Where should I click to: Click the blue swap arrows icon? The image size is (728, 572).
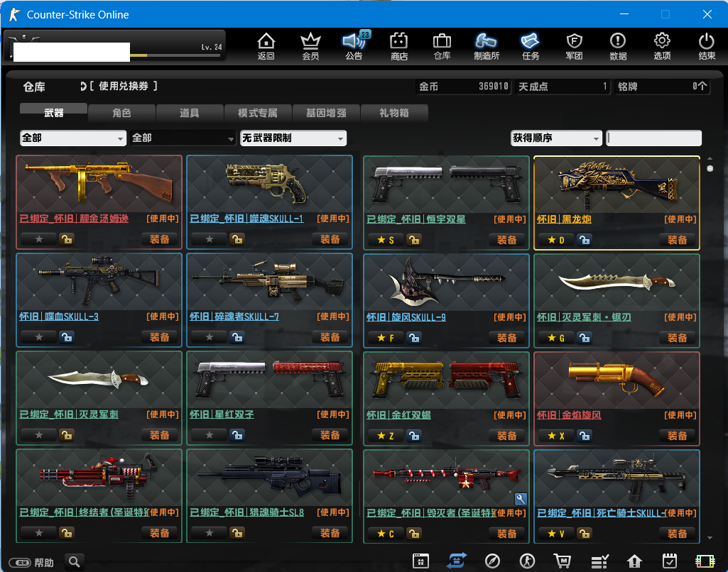(x=457, y=561)
